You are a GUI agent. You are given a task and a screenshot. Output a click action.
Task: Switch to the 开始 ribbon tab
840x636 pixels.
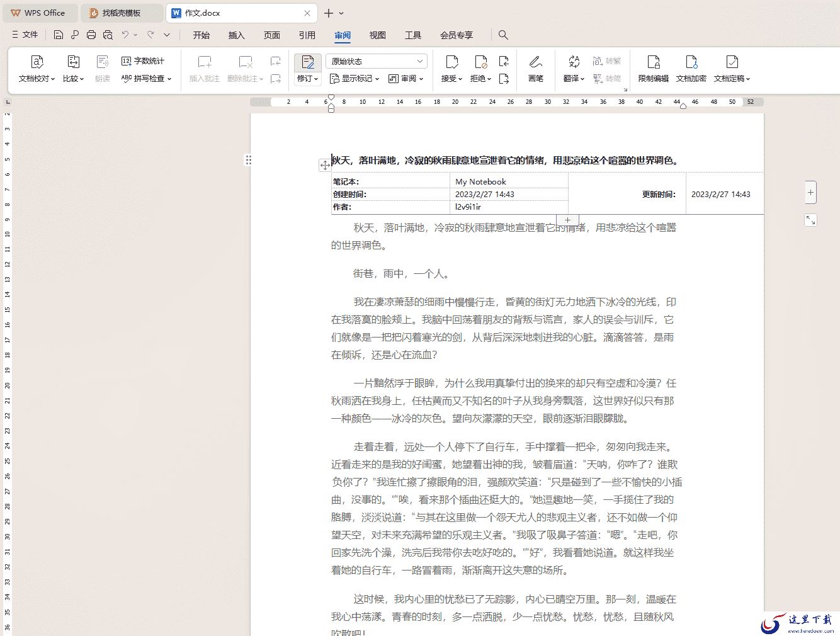pyautogui.click(x=201, y=35)
